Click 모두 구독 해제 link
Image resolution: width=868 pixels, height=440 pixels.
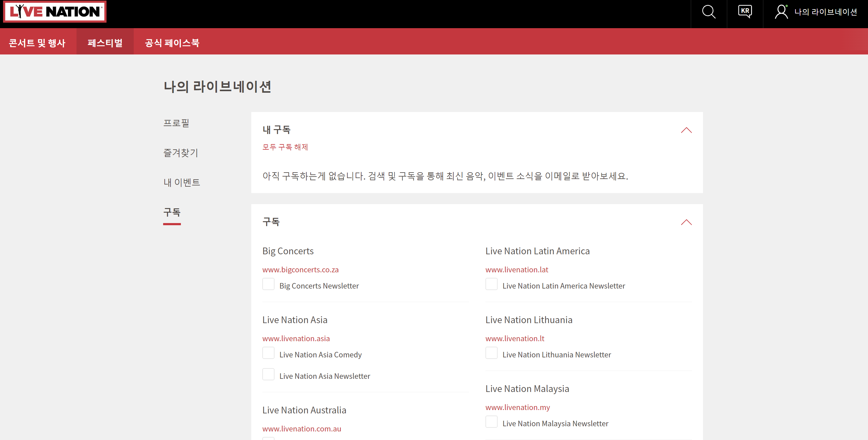point(285,147)
